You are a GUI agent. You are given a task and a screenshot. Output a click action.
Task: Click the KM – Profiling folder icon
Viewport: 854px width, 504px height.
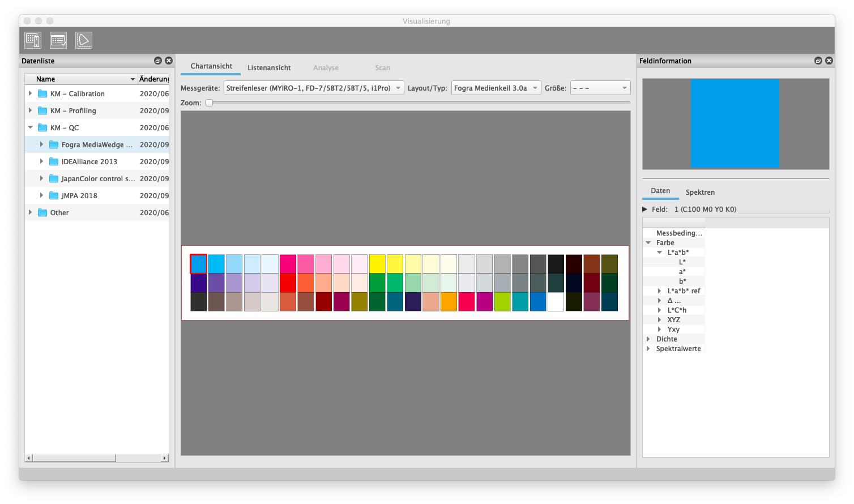click(x=42, y=110)
